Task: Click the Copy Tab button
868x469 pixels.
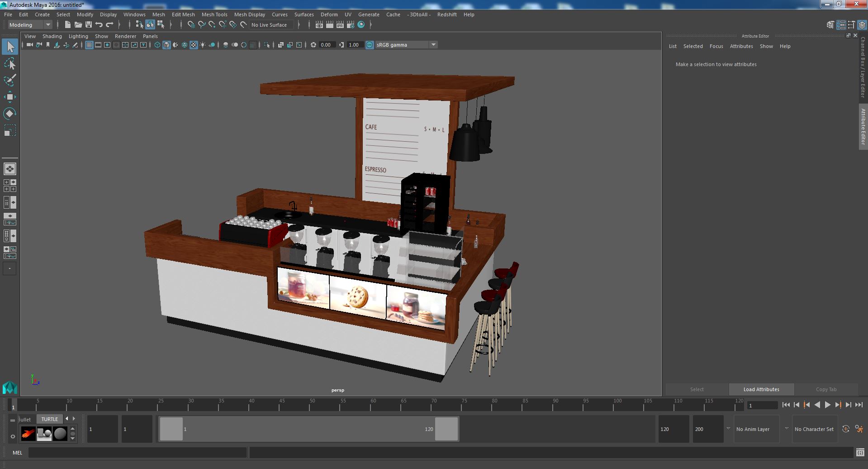Action: pos(826,389)
